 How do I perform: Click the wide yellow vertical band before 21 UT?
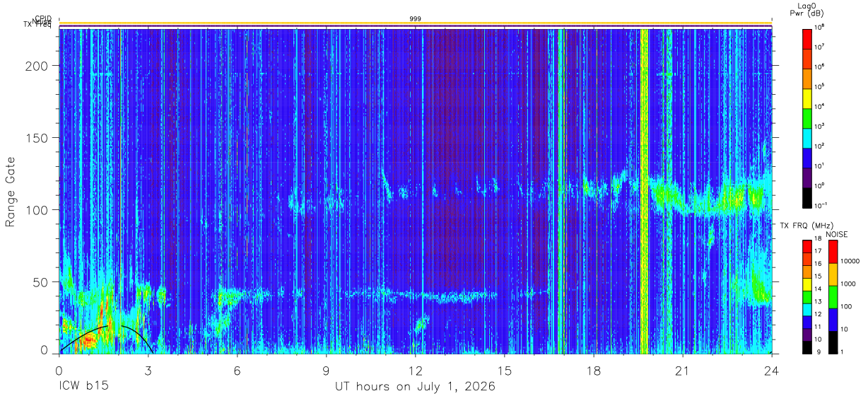pyautogui.click(x=643, y=191)
